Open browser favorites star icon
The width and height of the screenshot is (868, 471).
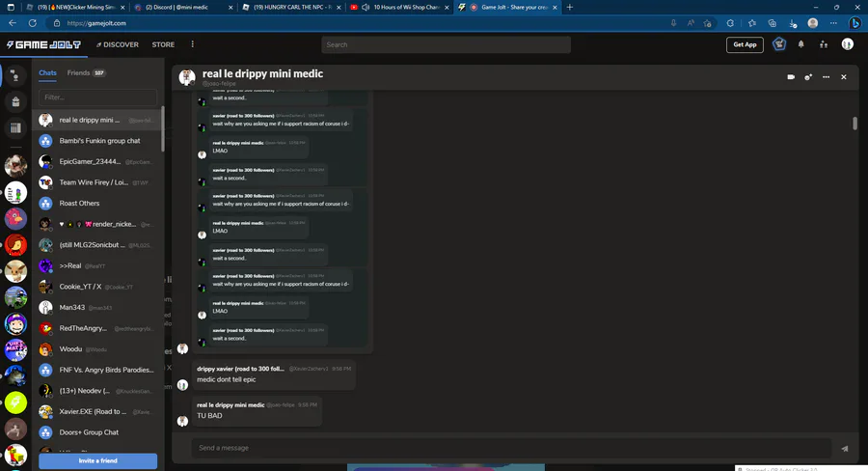(751, 23)
